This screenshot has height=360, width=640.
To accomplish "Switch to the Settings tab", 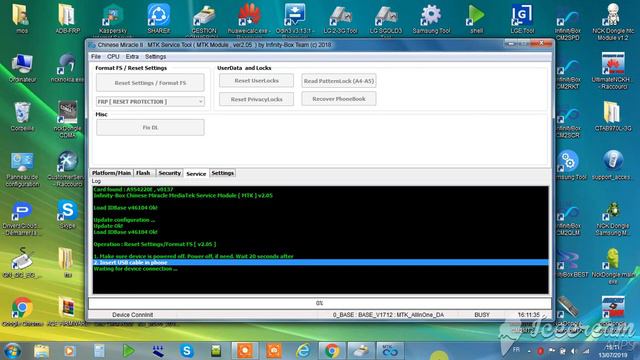I will [222, 173].
